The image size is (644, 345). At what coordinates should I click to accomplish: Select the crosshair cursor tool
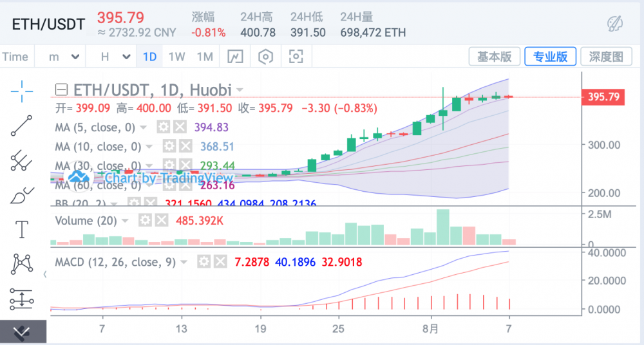22,91
